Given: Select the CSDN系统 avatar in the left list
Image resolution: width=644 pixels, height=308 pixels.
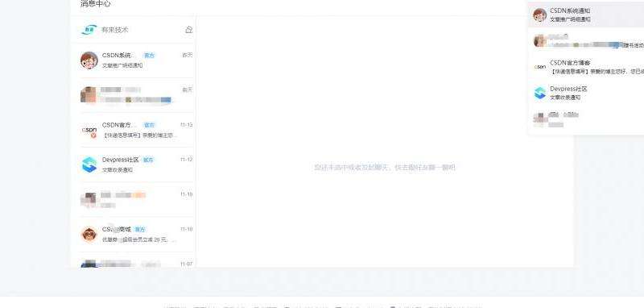Looking at the screenshot, I should pos(89,60).
